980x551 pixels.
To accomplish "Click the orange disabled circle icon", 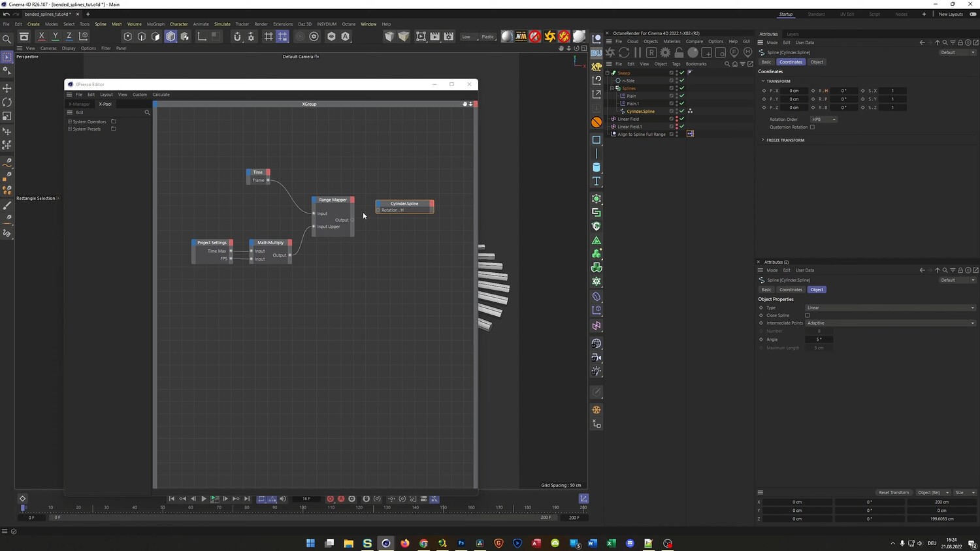I will click(x=596, y=122).
